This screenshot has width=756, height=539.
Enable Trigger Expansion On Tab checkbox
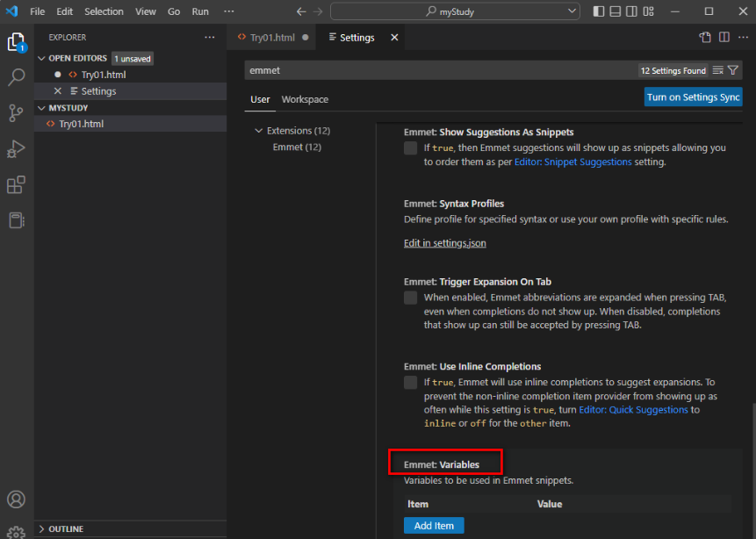[x=410, y=298]
